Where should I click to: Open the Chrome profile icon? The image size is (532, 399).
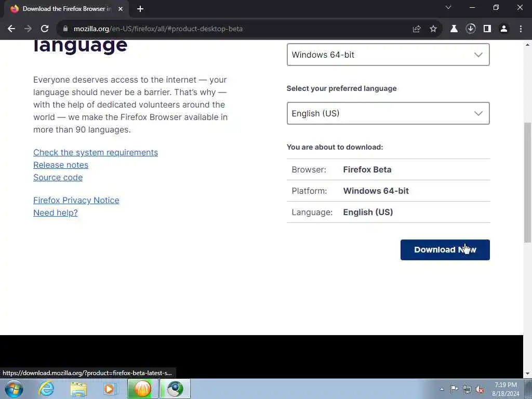point(504,29)
